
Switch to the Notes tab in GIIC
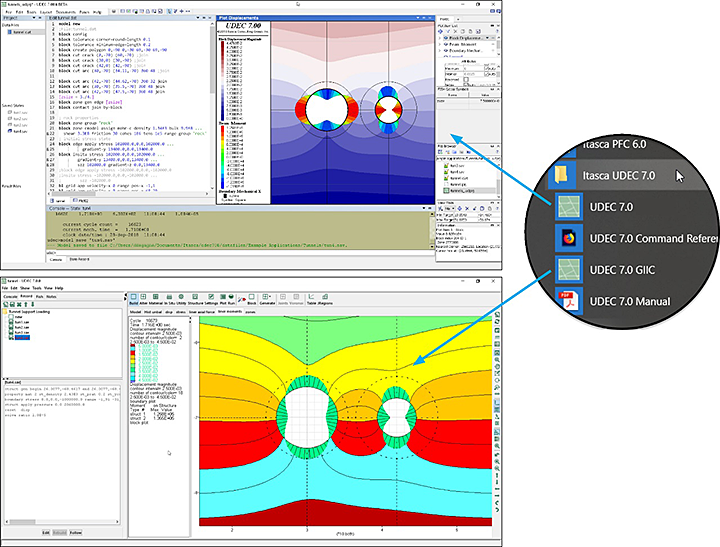coord(51,297)
